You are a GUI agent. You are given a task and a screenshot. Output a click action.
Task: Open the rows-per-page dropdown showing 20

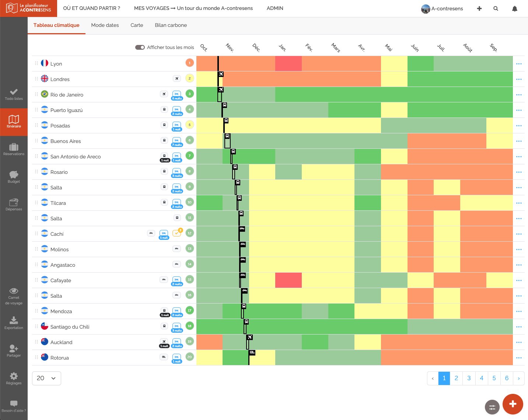(x=46, y=378)
